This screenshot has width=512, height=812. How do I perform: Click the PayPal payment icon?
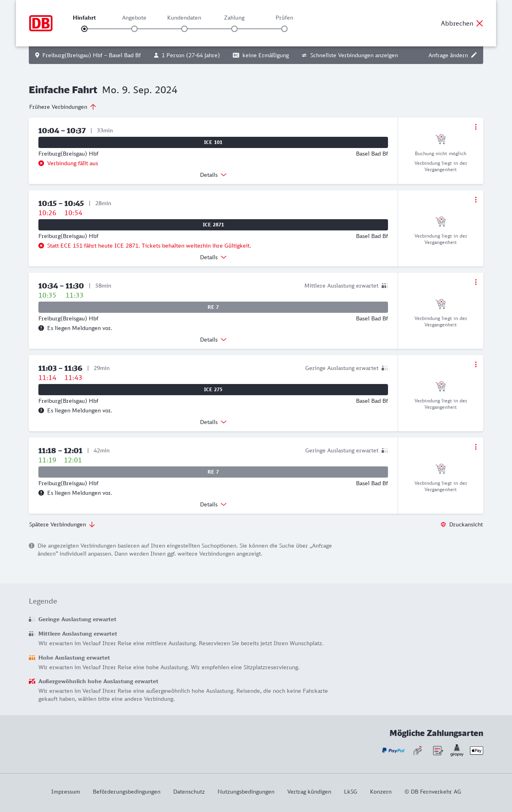click(x=393, y=750)
